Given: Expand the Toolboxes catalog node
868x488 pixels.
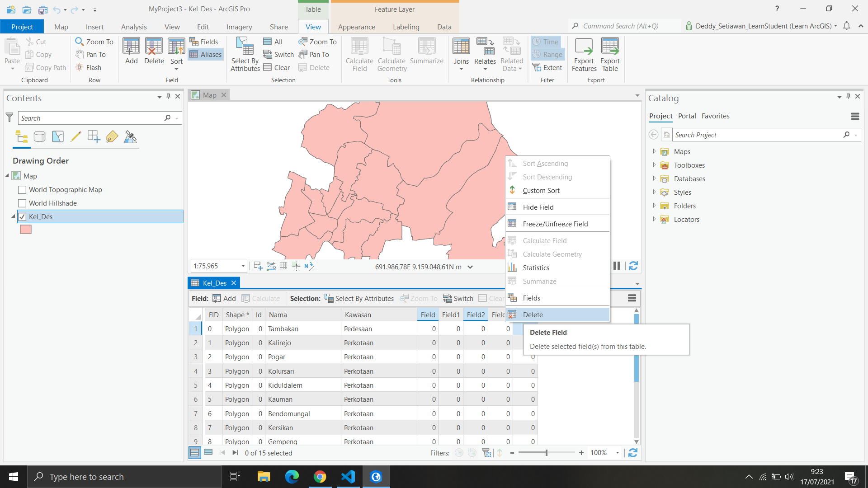Looking at the screenshot, I should coord(654,165).
